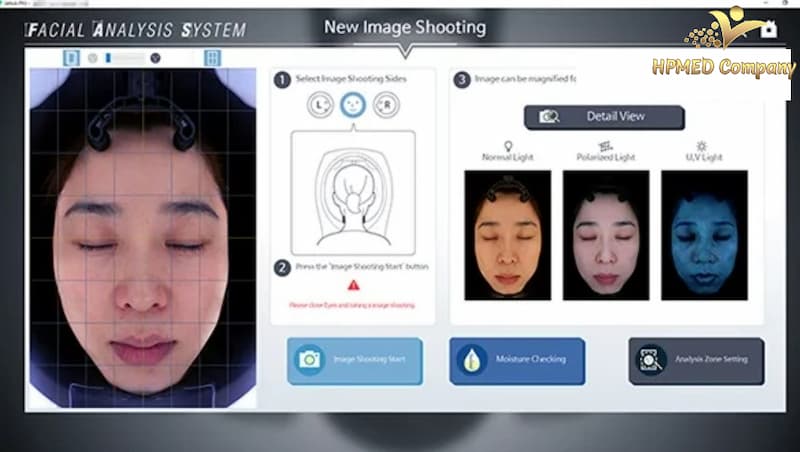
Task: Open the Polarized Light face thumbnail
Action: [605, 234]
